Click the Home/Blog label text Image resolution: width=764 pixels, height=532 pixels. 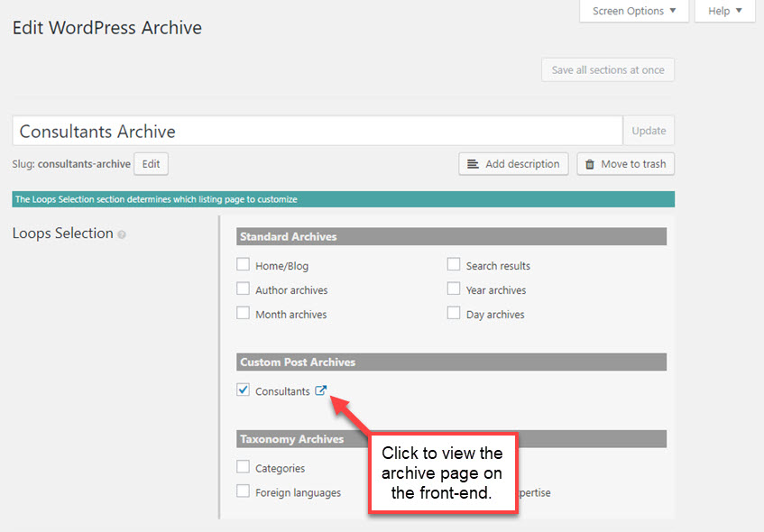(281, 266)
